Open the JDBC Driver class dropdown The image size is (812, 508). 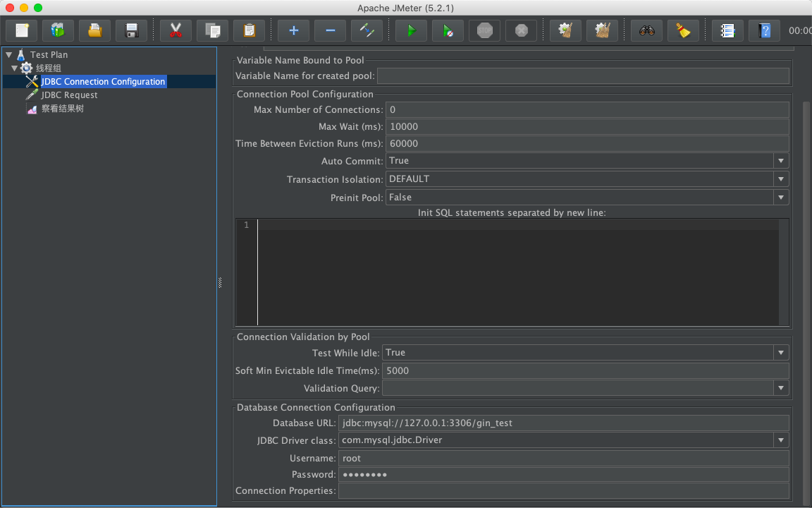pyautogui.click(x=781, y=440)
